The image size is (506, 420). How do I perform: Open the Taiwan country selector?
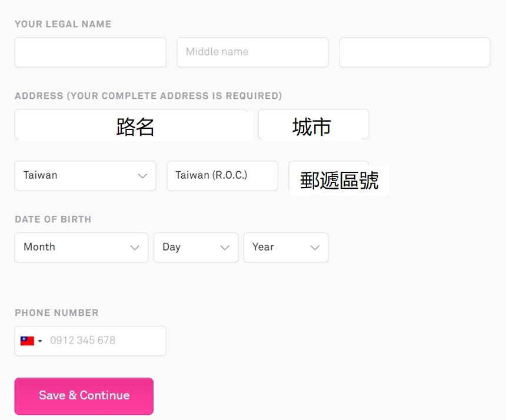click(85, 176)
